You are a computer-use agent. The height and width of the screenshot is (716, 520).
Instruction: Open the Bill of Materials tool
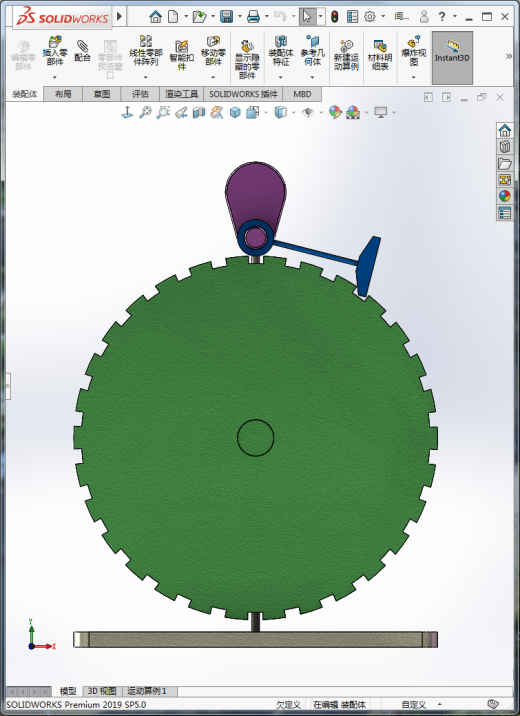(x=380, y=55)
